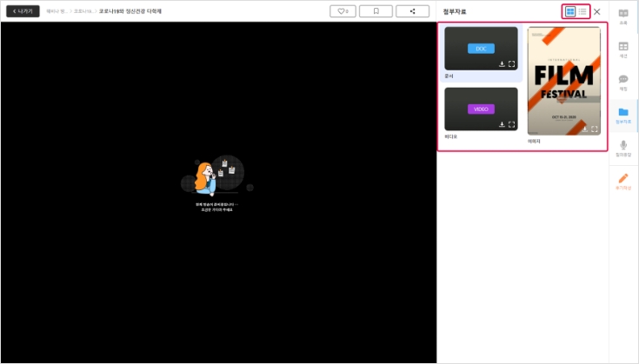Close the 첨부자료 attachments panel
The width and height of the screenshot is (639, 364).
pyautogui.click(x=597, y=11)
